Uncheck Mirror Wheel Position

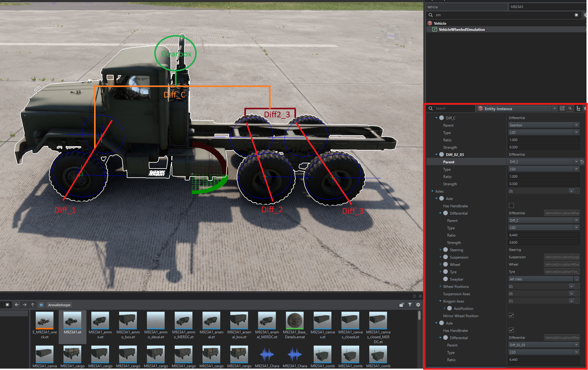(x=511, y=316)
